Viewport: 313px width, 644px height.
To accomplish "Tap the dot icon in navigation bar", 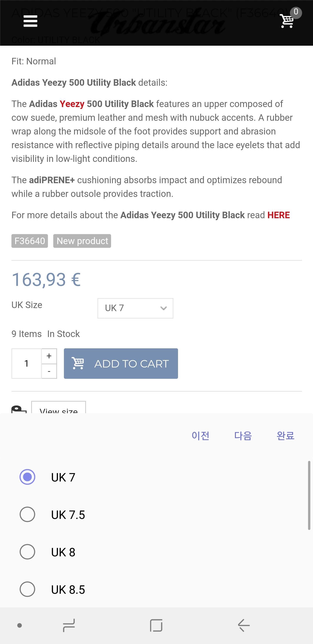I will click(20, 625).
